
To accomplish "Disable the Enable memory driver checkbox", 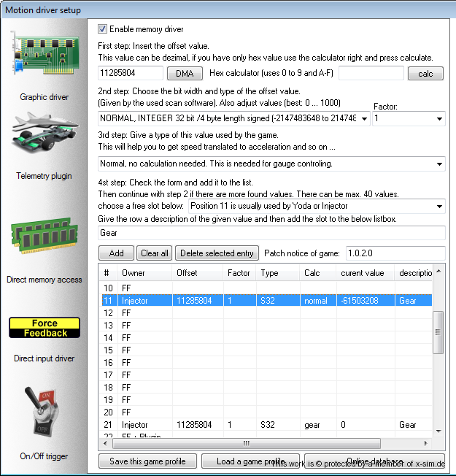I will (x=103, y=29).
